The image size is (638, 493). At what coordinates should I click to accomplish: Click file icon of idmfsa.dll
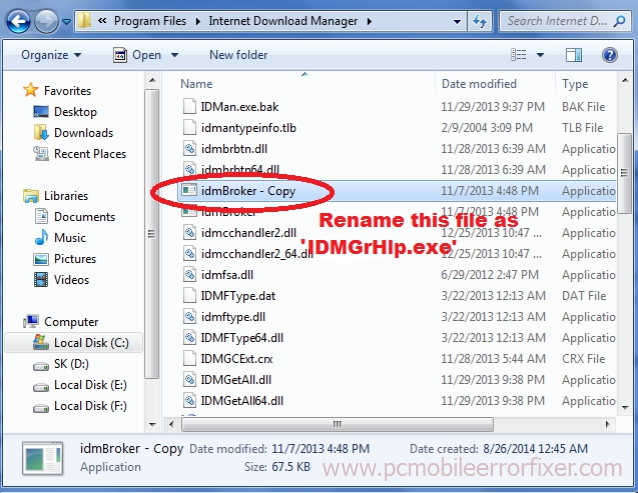(189, 274)
